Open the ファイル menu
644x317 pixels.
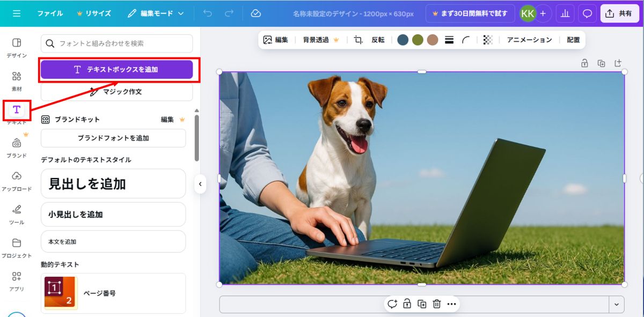coord(50,13)
